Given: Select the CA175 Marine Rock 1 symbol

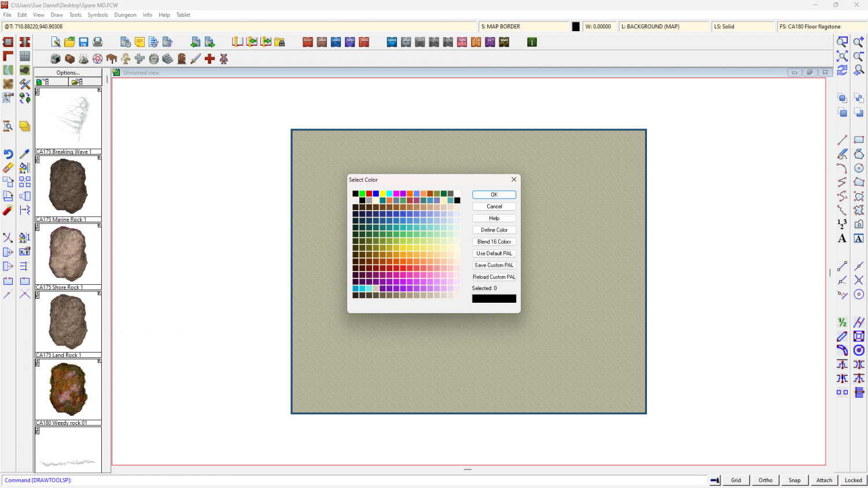Looking at the screenshot, I should (68, 189).
